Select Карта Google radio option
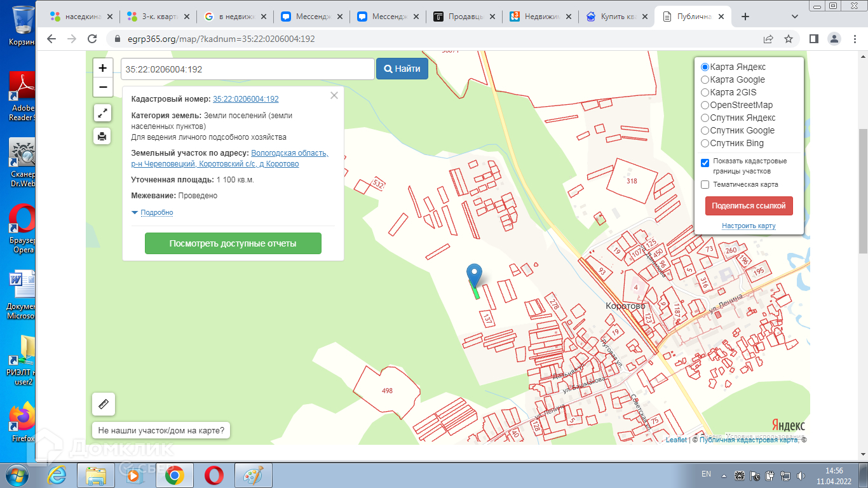The width and height of the screenshot is (868, 488). 705,79
